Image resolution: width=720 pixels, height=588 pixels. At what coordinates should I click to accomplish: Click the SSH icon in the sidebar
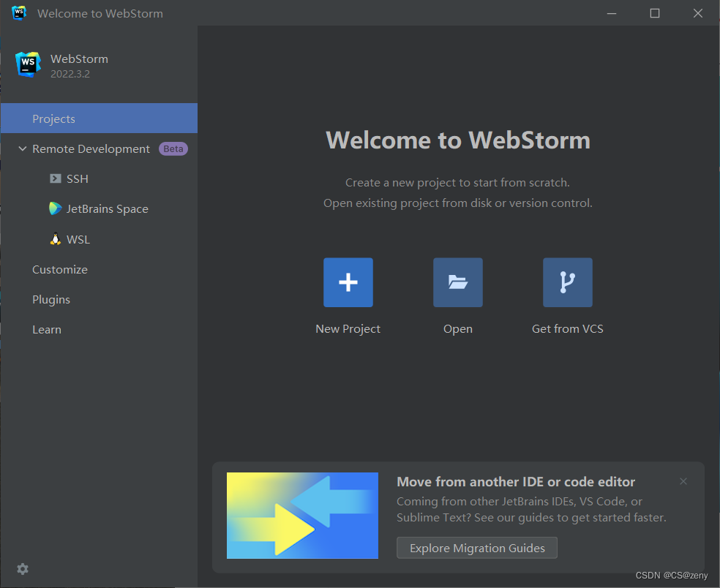click(x=56, y=178)
